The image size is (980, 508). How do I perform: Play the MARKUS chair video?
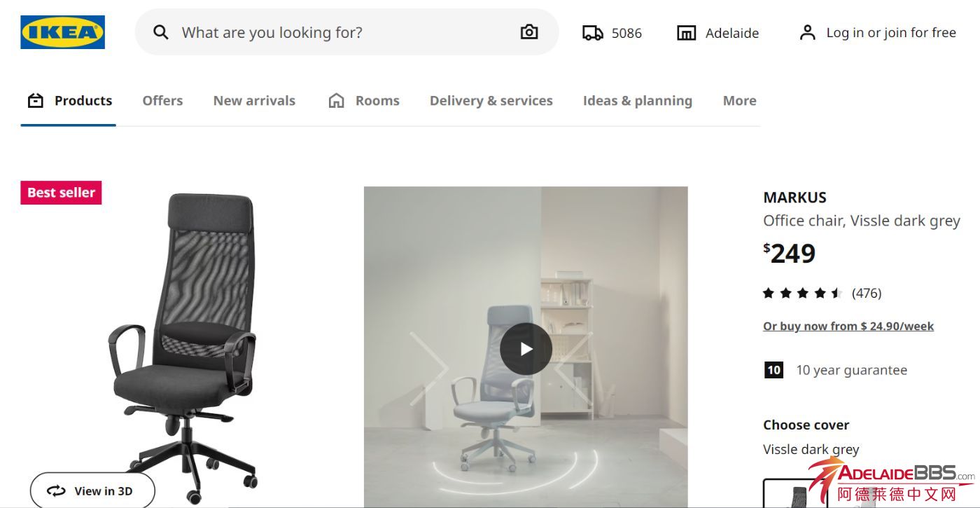(x=526, y=349)
